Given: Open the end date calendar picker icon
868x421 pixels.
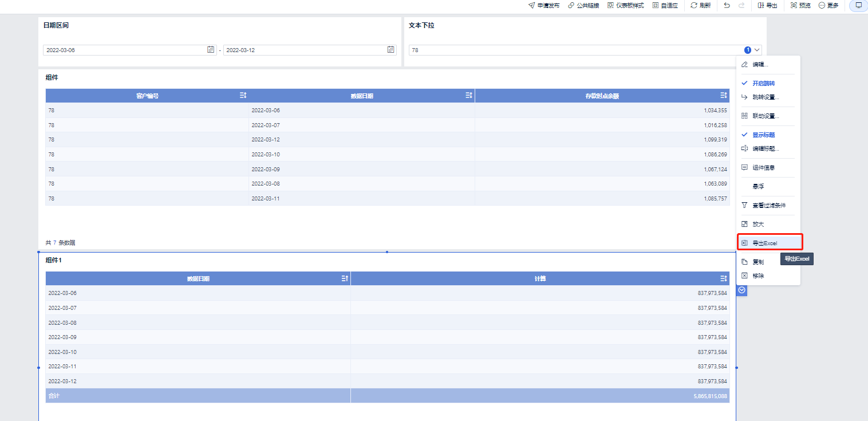Looking at the screenshot, I should coord(391,50).
